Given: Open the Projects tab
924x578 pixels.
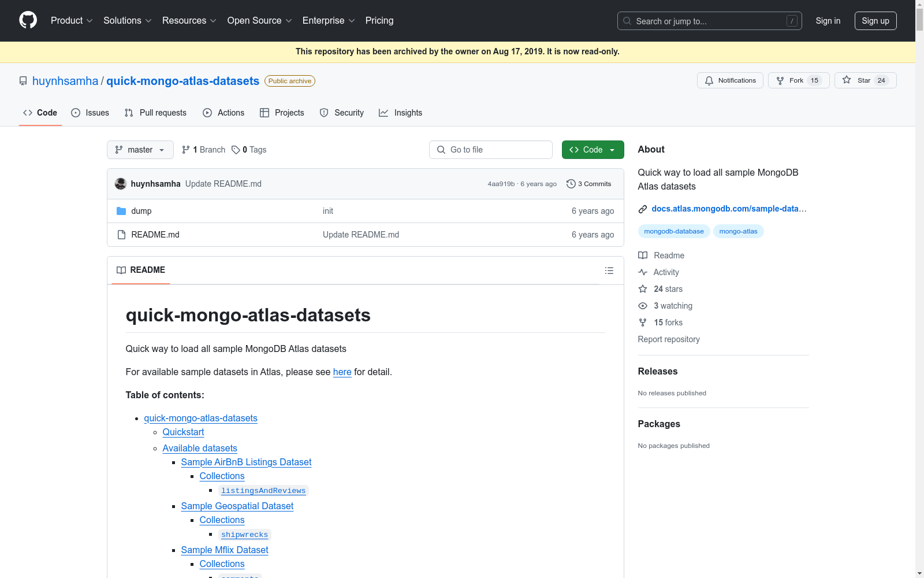Looking at the screenshot, I should [x=282, y=113].
